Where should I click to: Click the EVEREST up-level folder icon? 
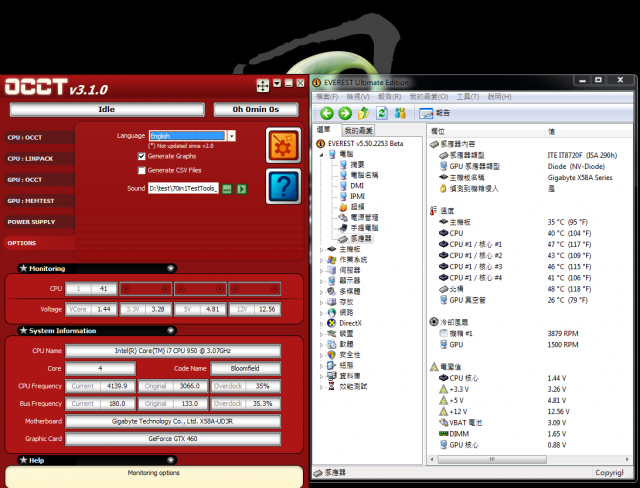pos(363,113)
